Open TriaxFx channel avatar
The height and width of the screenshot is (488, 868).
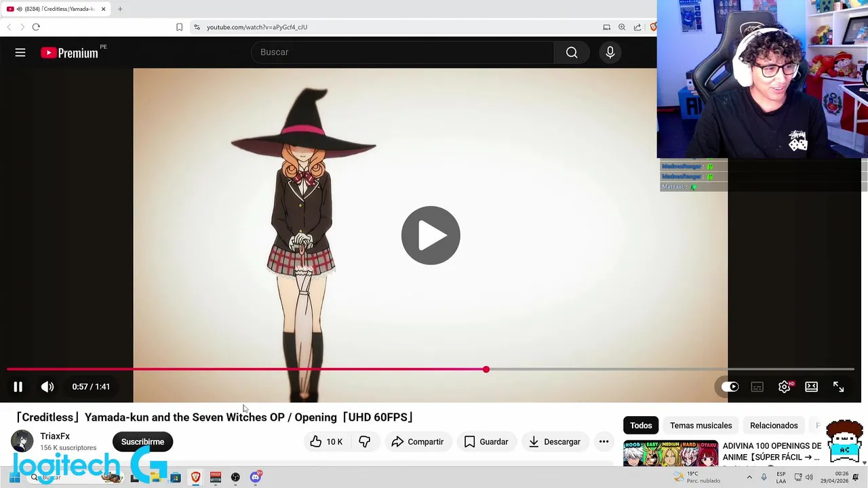pos(22,441)
